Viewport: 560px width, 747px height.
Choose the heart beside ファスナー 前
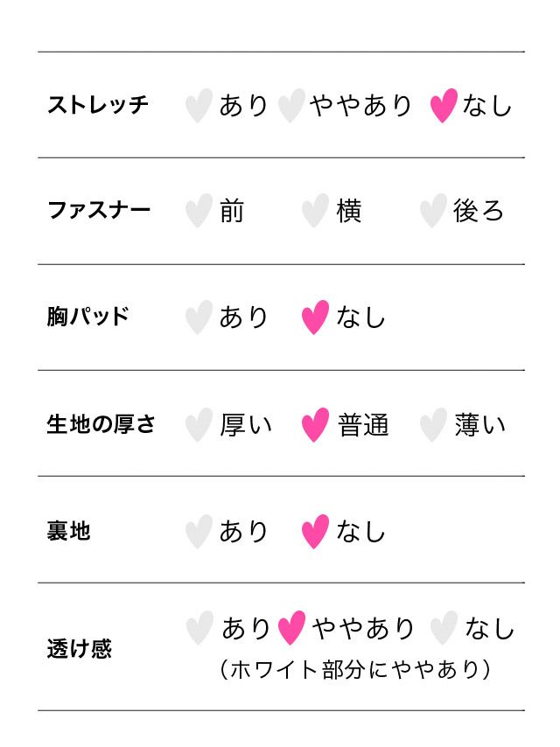[x=199, y=212]
